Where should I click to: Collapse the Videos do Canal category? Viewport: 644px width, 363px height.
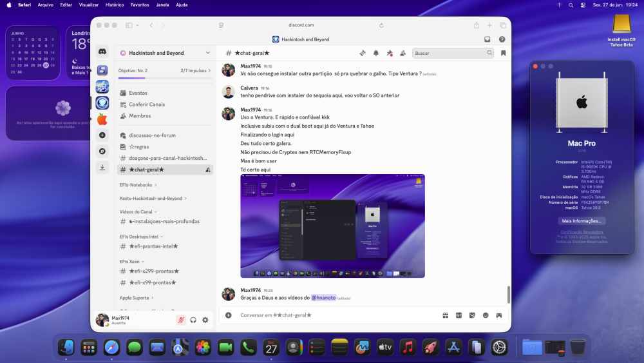138,211
